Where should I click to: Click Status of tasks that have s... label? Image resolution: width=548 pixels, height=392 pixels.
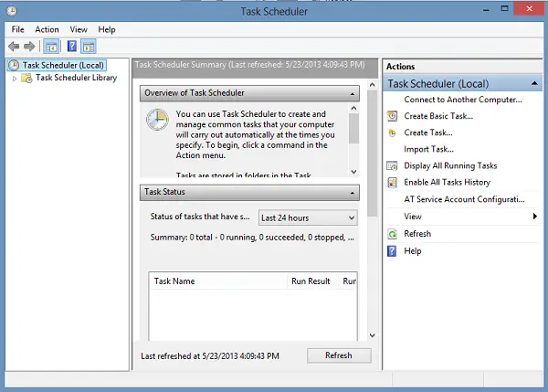point(200,217)
